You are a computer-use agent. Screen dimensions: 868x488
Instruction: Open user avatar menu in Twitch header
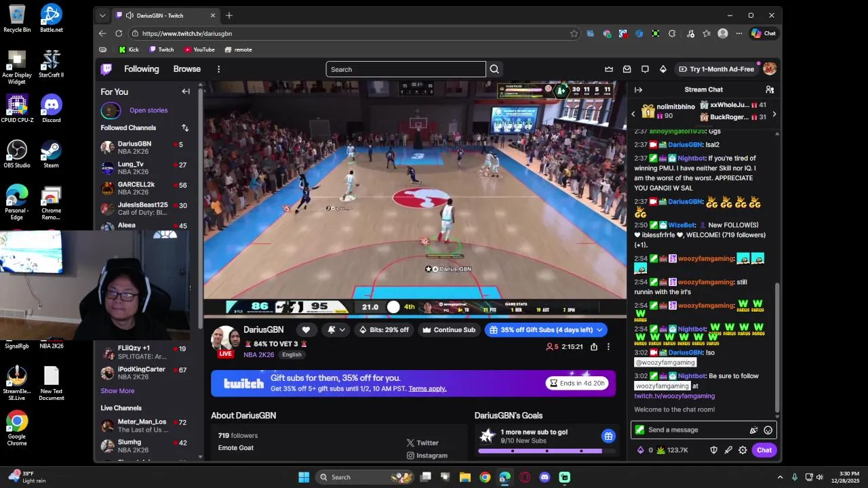770,69
